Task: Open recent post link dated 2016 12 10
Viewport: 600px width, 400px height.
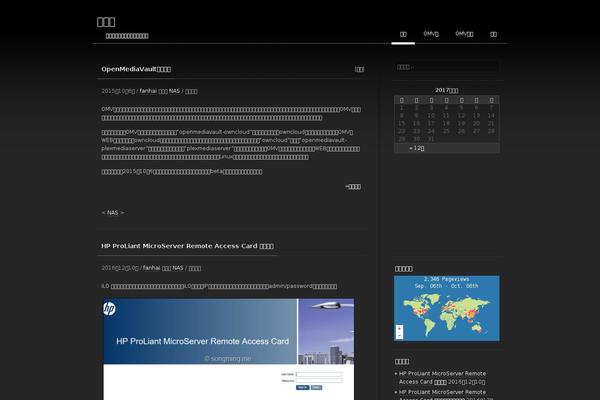Action: pos(442,377)
